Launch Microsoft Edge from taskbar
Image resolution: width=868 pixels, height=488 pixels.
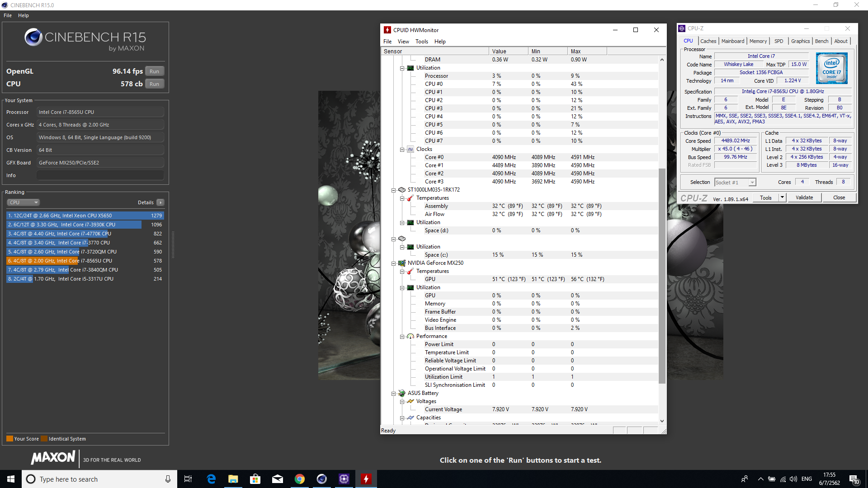(x=211, y=479)
